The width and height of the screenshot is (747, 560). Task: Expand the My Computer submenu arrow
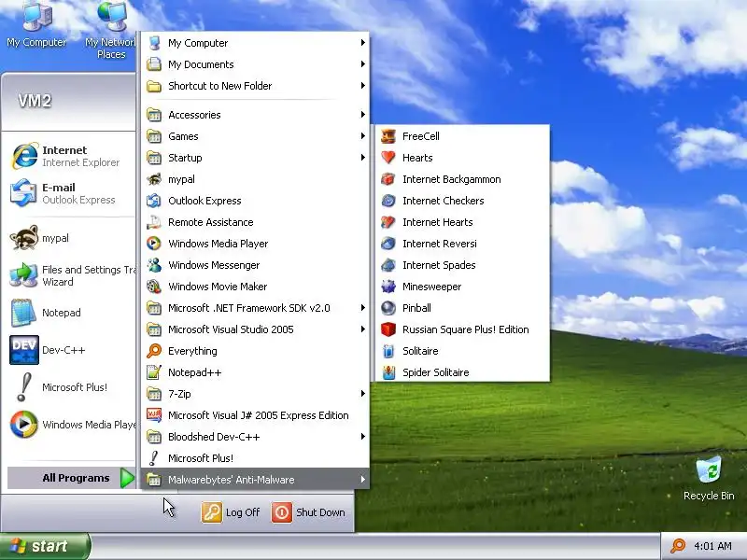point(363,42)
